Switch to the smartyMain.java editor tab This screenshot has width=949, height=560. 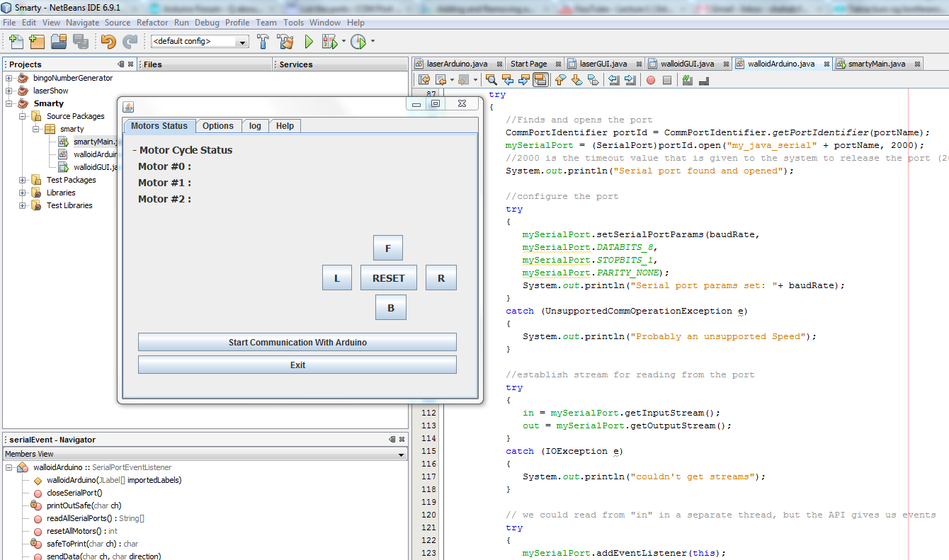[x=877, y=64]
